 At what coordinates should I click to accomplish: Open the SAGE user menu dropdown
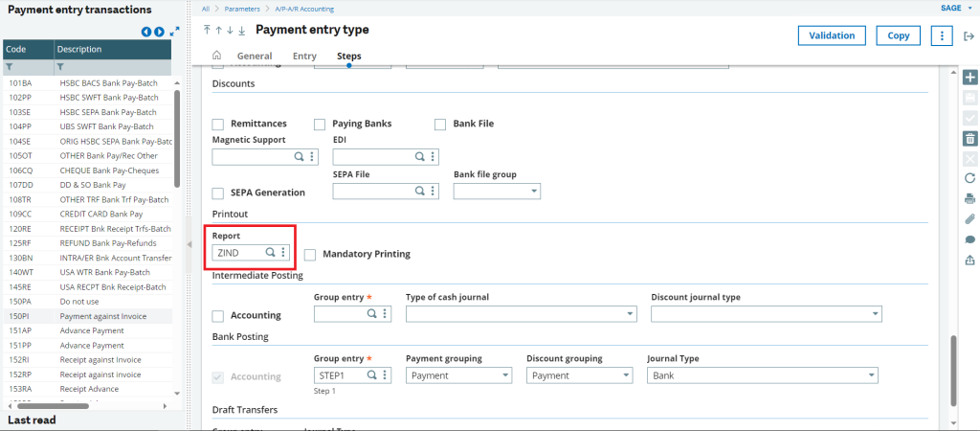pyautogui.click(x=957, y=9)
